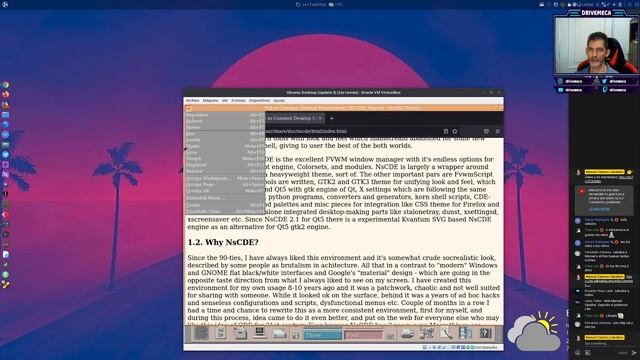
Task: Open the Dispositivos menu in VirtualBox
Action: 259,100
